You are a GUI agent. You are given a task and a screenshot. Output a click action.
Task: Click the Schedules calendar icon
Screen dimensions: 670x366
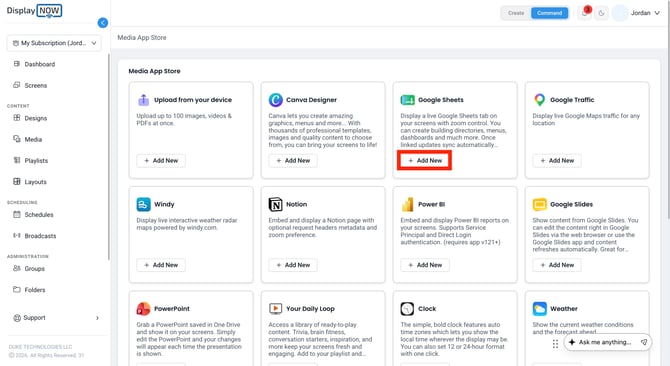point(17,214)
